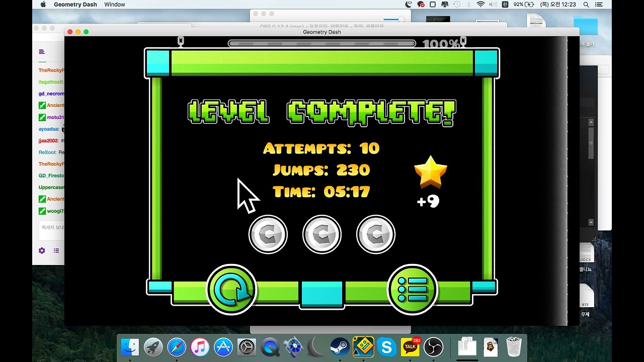Open Steam from the dock
Screen dimensions: 644x362
[340, 347]
